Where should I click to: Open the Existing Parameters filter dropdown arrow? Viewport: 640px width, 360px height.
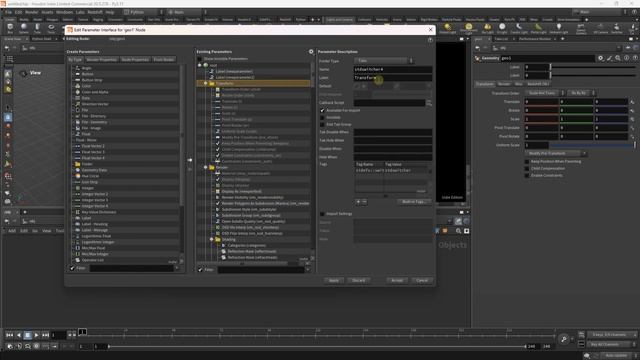coord(307,269)
